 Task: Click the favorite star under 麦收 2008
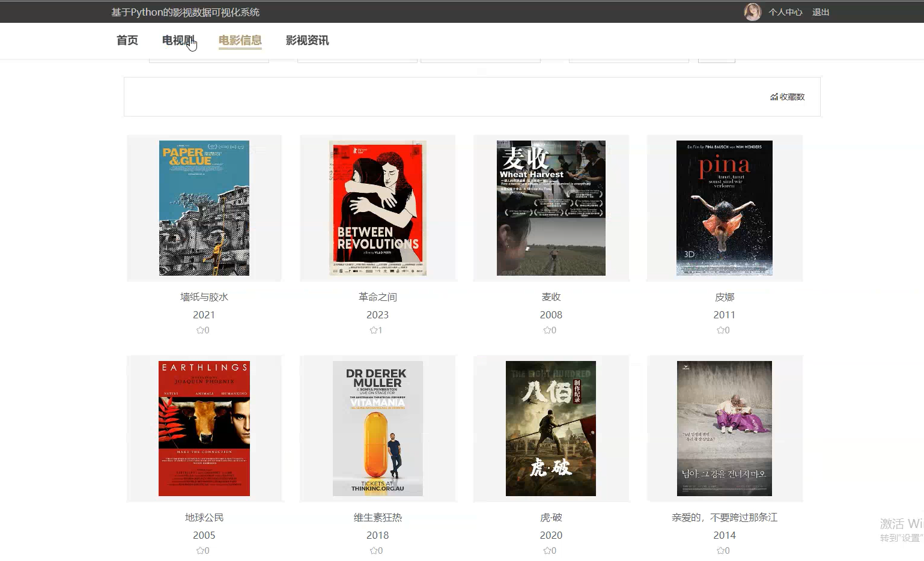[547, 330]
